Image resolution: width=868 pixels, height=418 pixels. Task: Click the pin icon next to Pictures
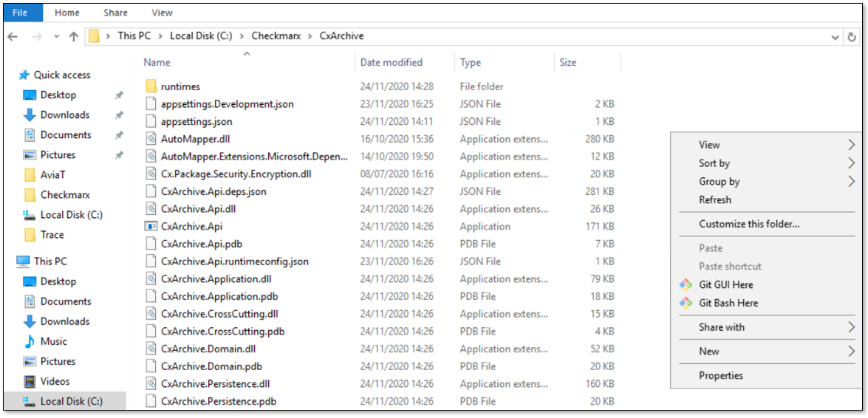click(118, 155)
